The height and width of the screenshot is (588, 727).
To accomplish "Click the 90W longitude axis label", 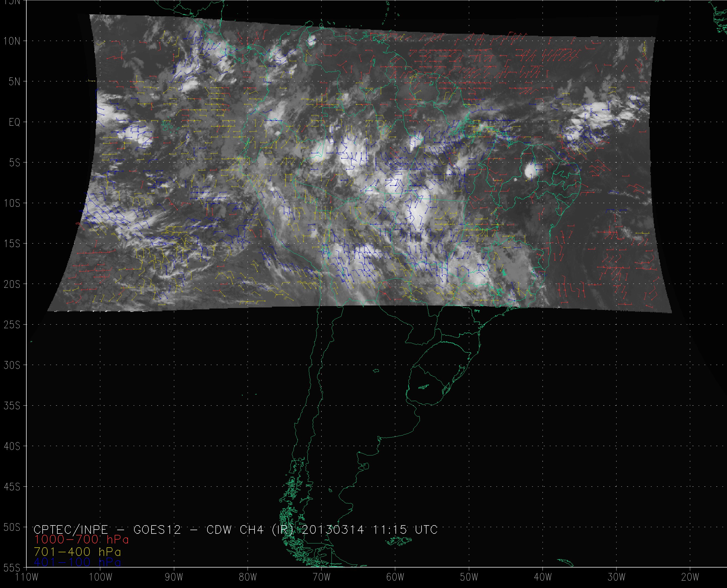I will click(x=174, y=577).
